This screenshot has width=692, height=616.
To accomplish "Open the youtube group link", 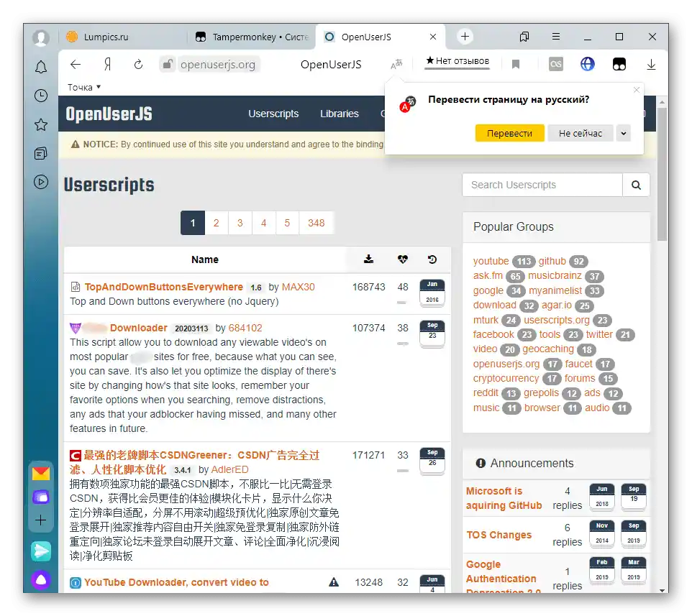I will point(491,261).
